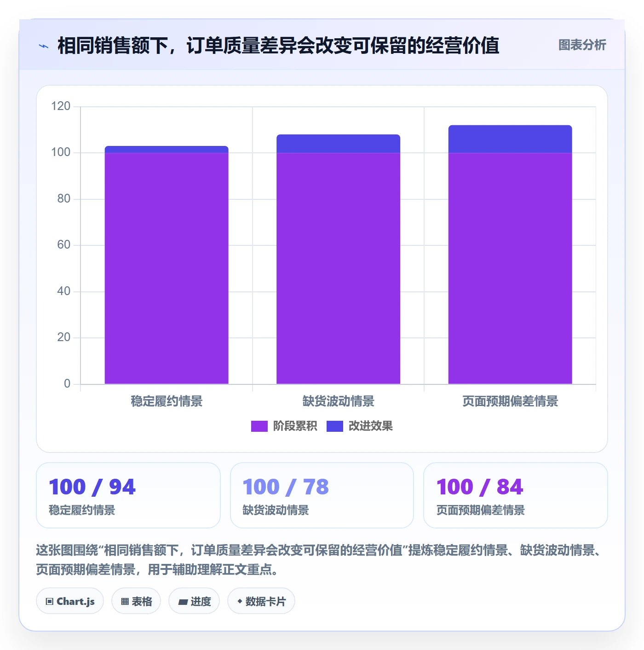Select the 表格 tag
Screen dimensions: 644x650
point(136,601)
